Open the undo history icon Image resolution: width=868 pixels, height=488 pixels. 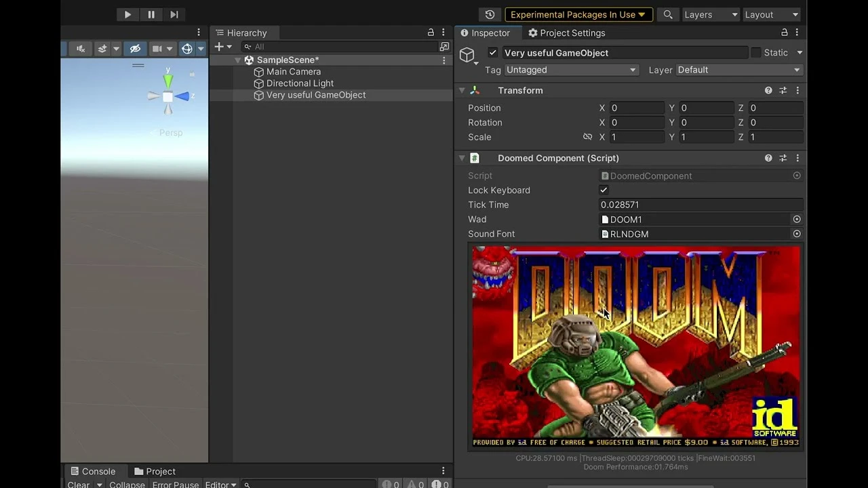(x=490, y=14)
